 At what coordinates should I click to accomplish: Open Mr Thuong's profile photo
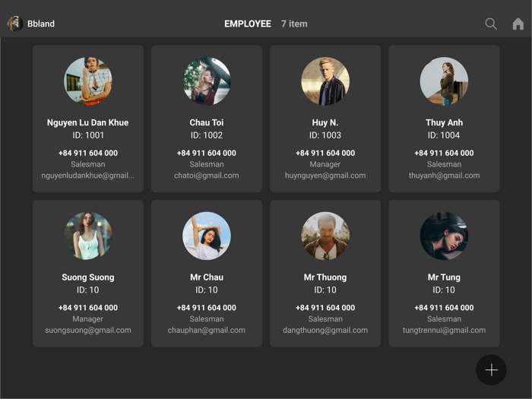(x=325, y=236)
